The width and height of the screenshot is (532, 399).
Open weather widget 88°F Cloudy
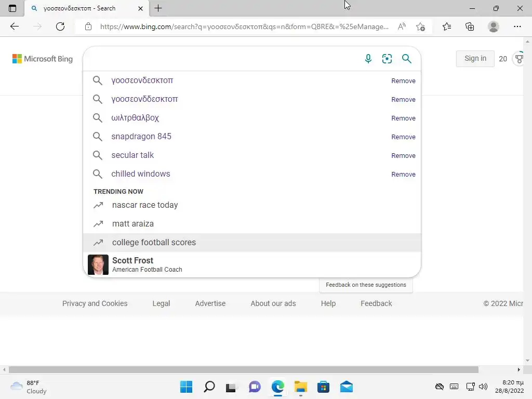pyautogui.click(x=29, y=387)
